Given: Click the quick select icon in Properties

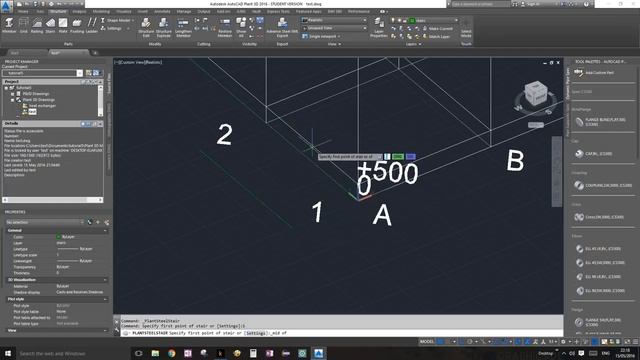Looking at the screenshot, I should coord(107,222).
